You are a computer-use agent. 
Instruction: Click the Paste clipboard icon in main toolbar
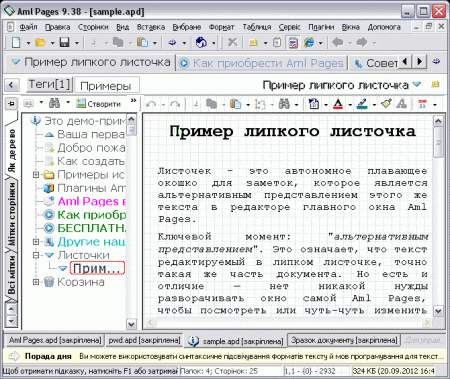click(x=142, y=42)
